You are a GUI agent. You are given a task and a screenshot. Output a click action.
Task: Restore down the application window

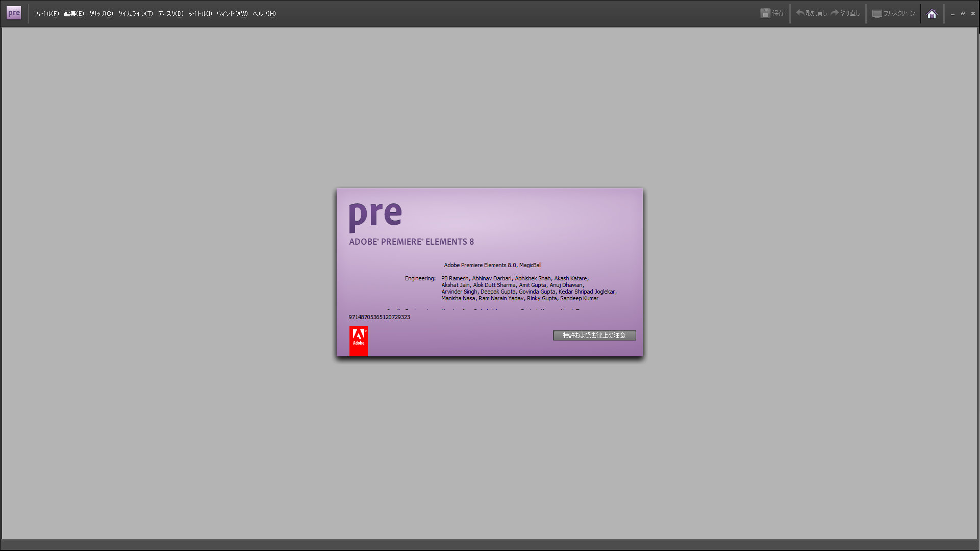(963, 14)
